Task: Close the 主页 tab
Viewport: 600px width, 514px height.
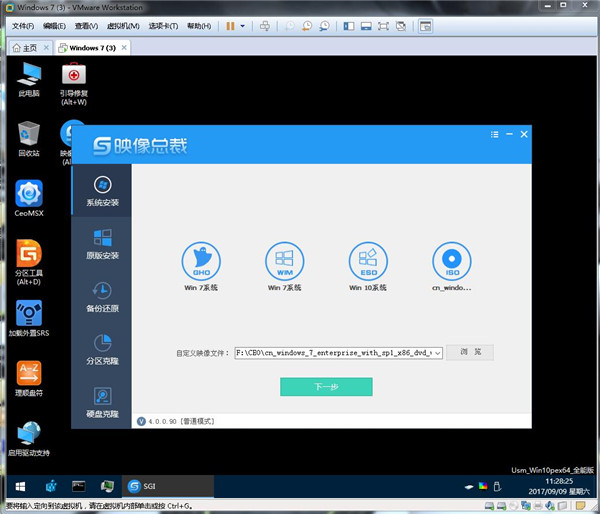Action: coord(46,47)
